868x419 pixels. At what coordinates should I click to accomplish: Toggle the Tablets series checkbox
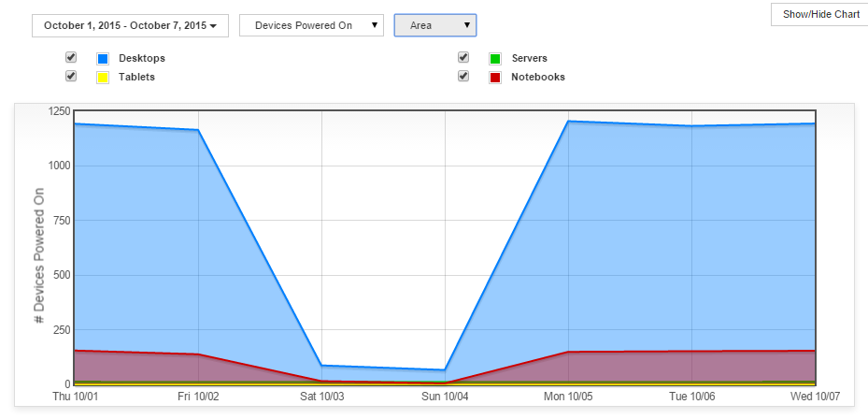tap(71, 76)
